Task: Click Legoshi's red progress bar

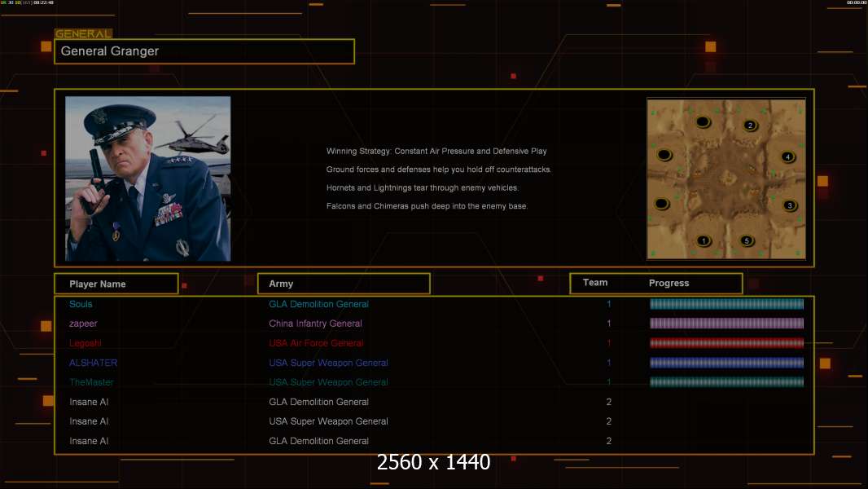Action: [x=726, y=343]
